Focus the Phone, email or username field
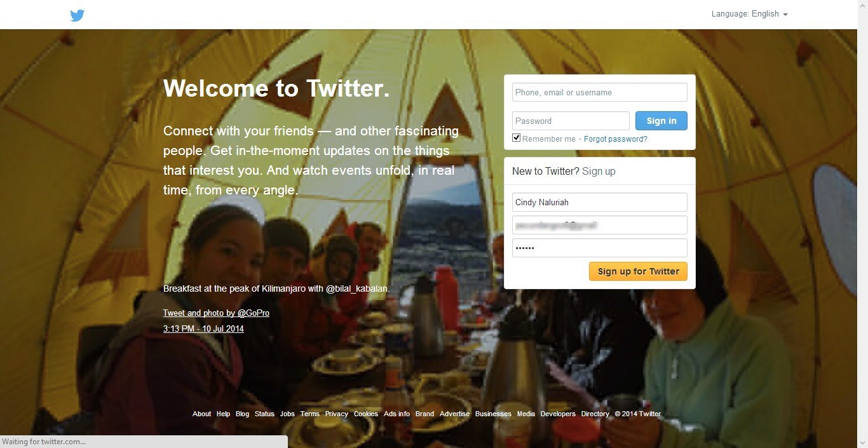Image resolution: width=868 pixels, height=448 pixels. click(x=599, y=92)
